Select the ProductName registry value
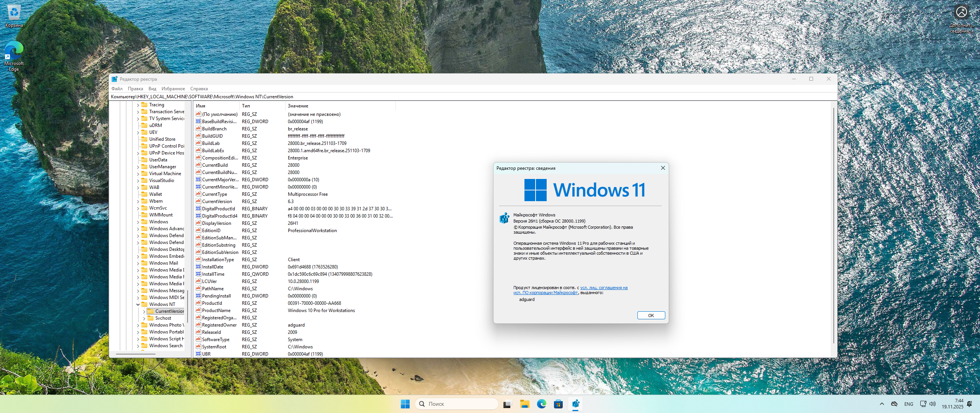This screenshot has width=980, height=413. tap(216, 311)
